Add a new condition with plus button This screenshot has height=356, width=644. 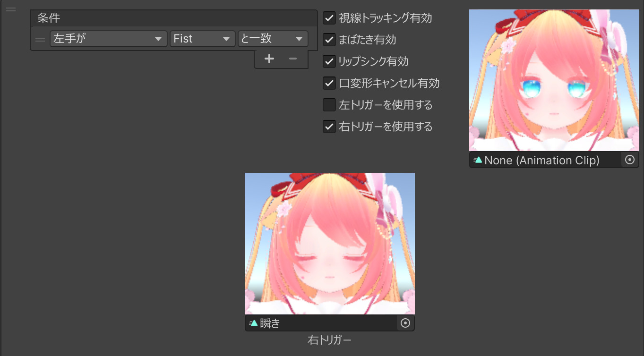pos(269,59)
